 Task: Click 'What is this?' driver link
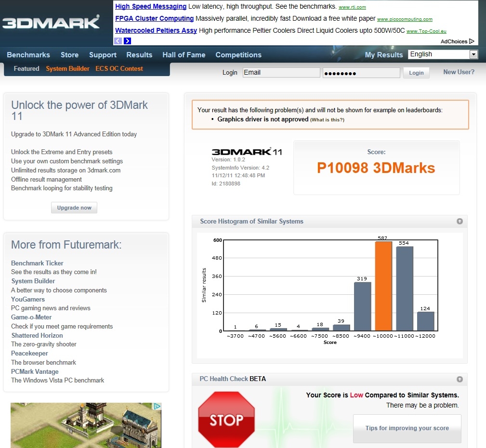(x=327, y=119)
